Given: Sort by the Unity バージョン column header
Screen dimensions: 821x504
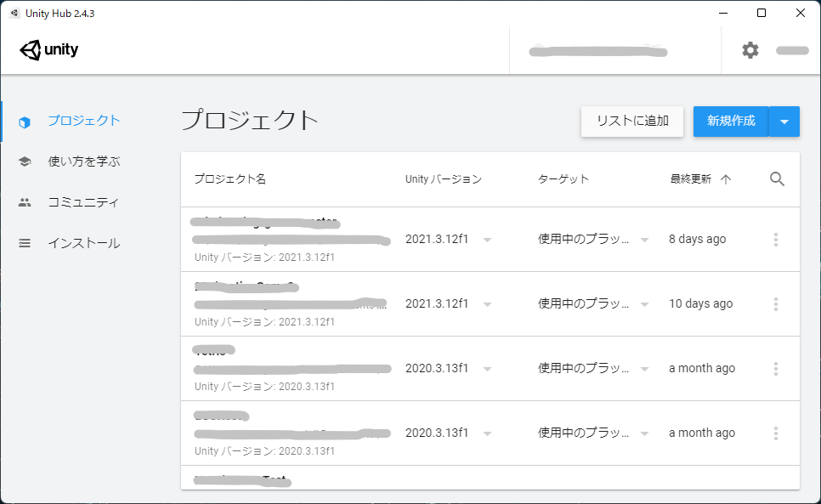Looking at the screenshot, I should coord(443,179).
